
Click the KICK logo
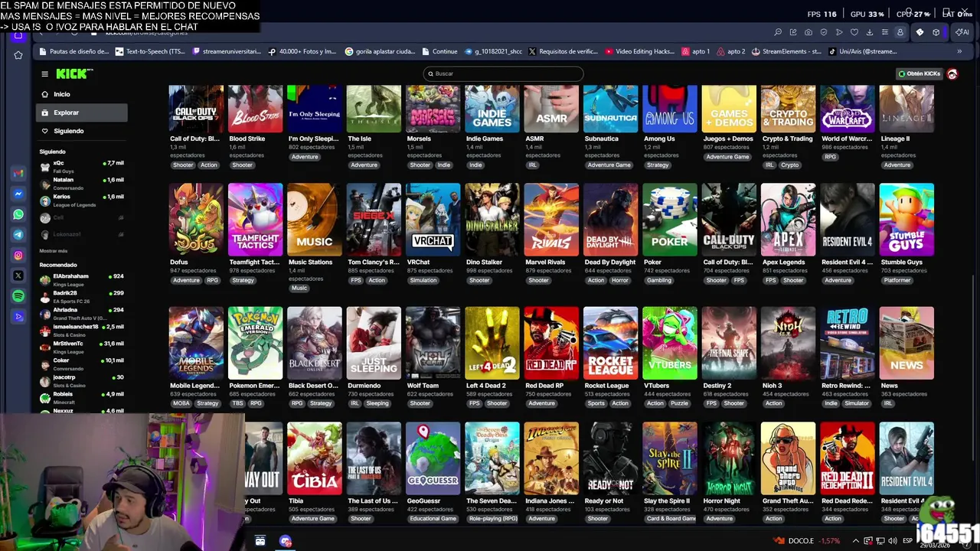coord(73,73)
